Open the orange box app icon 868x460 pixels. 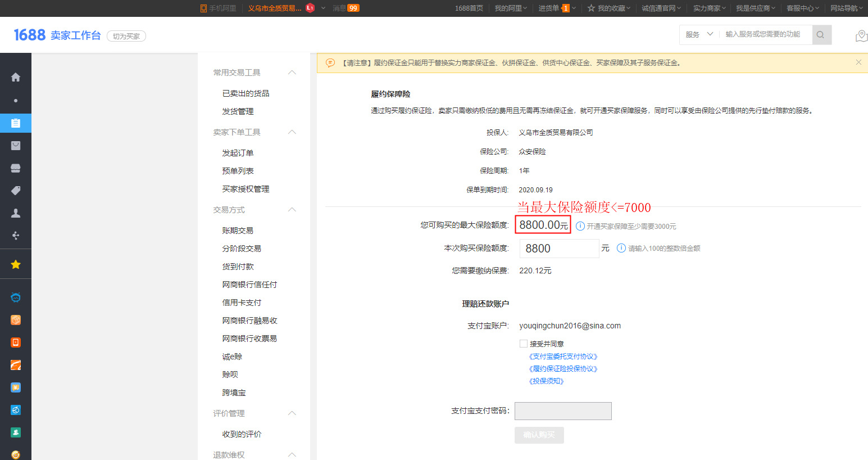[16, 320]
